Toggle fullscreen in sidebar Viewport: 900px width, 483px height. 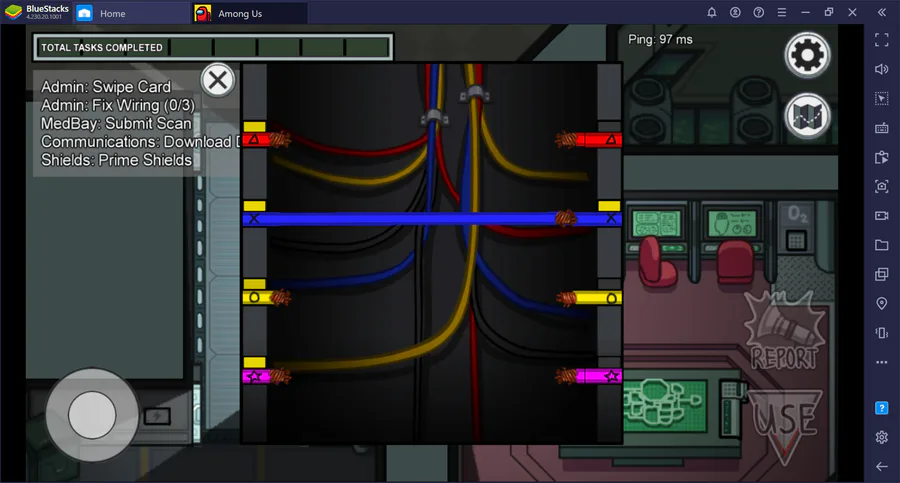click(882, 40)
